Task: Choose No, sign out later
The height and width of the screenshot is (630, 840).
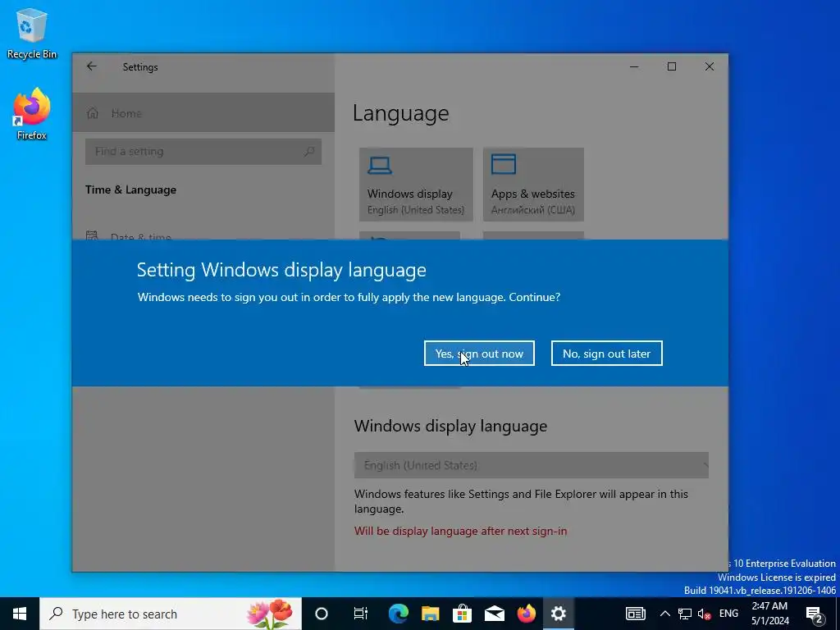Action: pyautogui.click(x=606, y=354)
